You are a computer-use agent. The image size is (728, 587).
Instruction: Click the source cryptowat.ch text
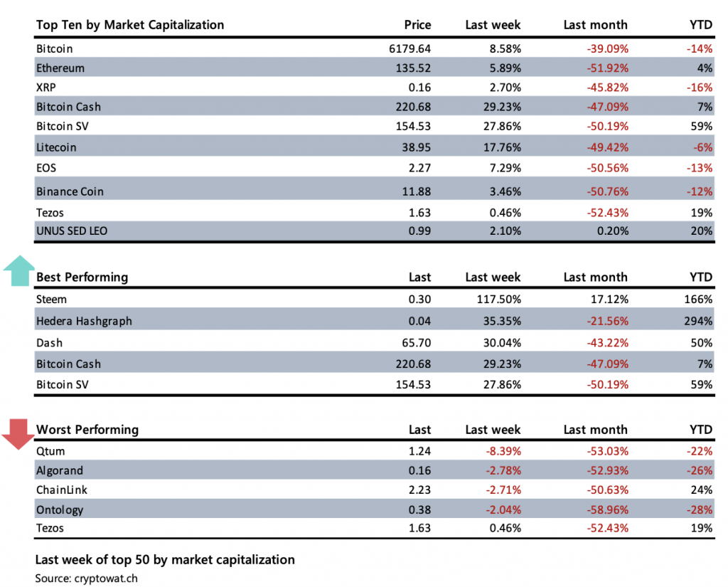coord(87,578)
